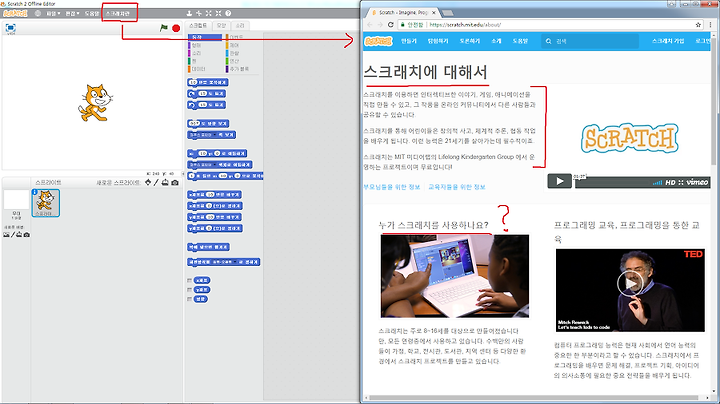Reload the page in Chrome
This screenshot has width=720, height=404.
[391, 24]
